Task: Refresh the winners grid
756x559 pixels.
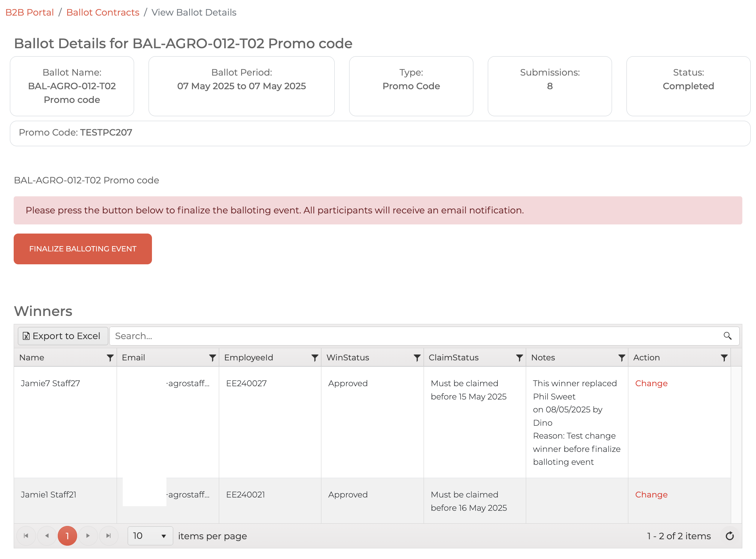Action: 730,536
